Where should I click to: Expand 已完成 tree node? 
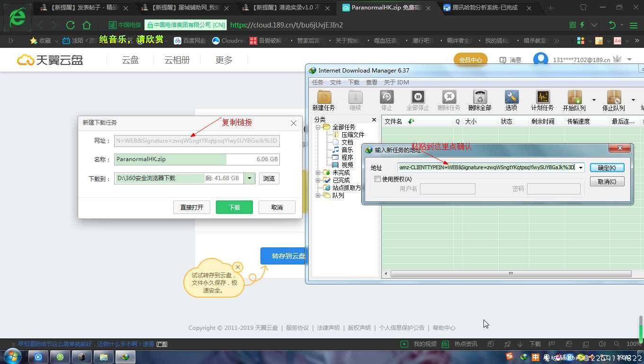[x=319, y=180]
